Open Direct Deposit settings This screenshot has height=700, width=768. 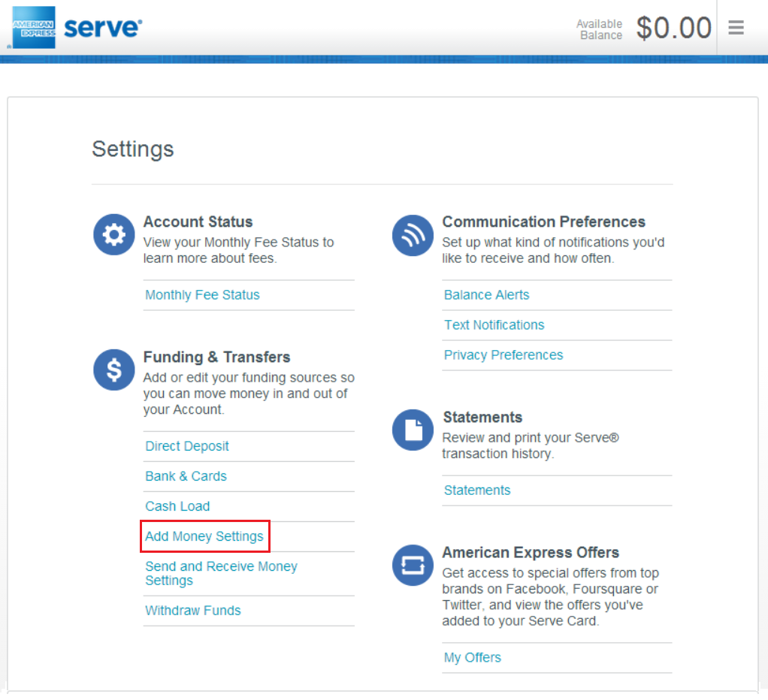click(186, 445)
